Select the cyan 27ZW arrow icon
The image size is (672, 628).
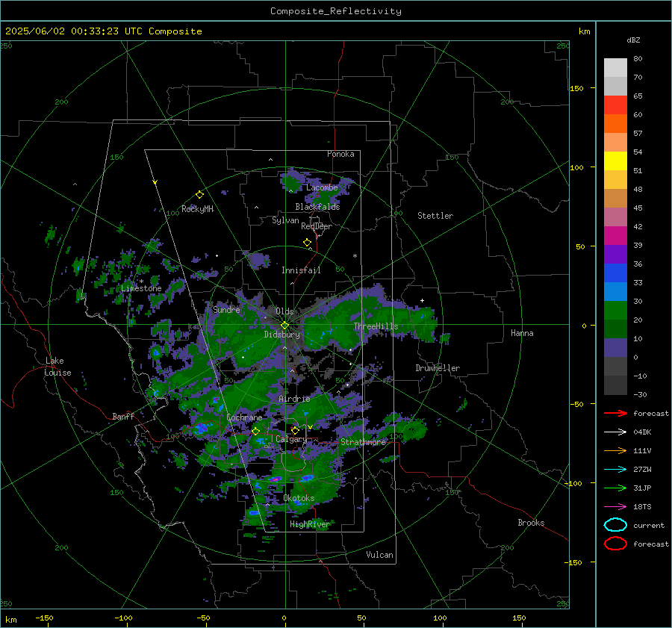[x=615, y=470]
